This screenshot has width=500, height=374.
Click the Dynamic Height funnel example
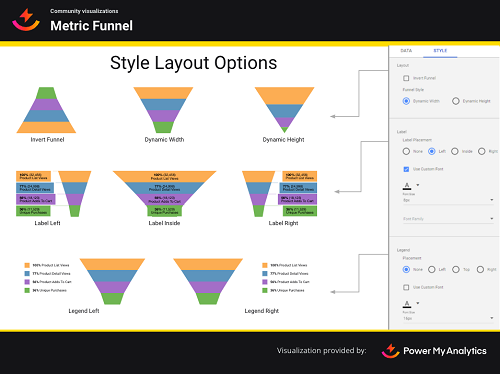tap(284, 110)
